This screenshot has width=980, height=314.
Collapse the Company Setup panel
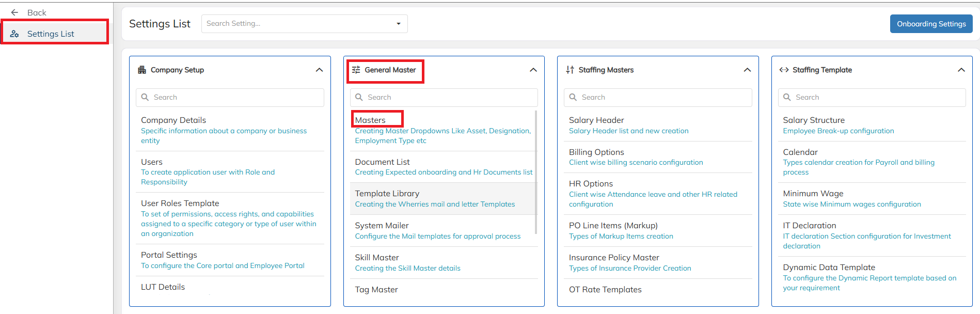click(320, 70)
